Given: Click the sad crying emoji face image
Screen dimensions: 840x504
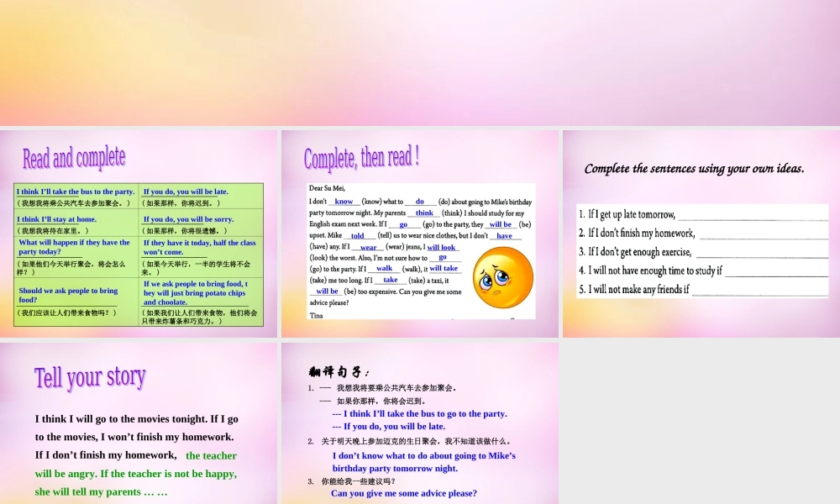Looking at the screenshot, I should tap(501, 279).
